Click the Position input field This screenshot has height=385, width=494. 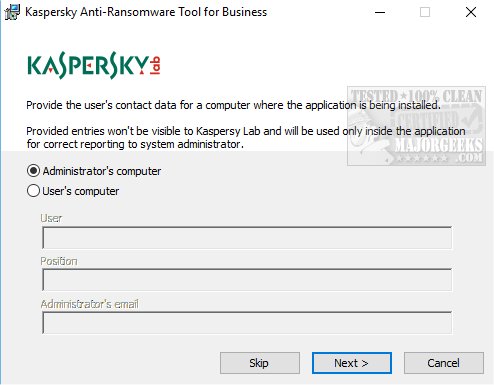click(247, 280)
